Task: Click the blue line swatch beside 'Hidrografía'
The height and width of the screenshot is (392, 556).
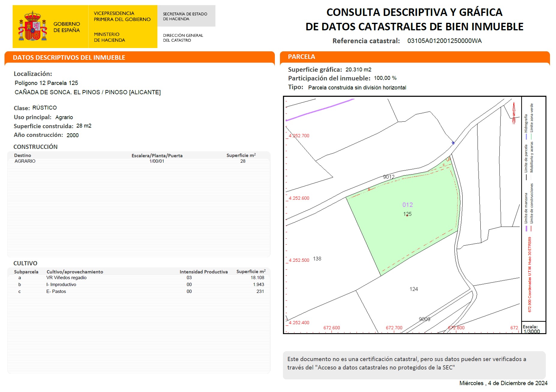Action: (526, 137)
